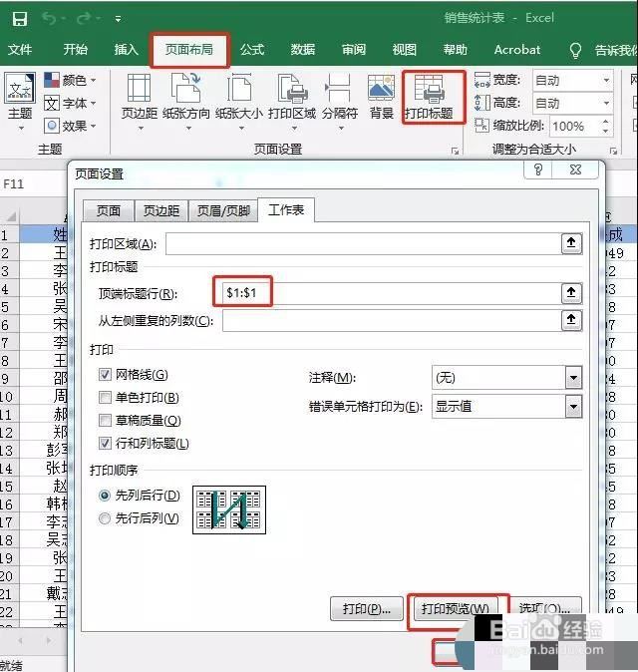Switch to the 插入 Insert tab
The image size is (638, 672).
(126, 50)
